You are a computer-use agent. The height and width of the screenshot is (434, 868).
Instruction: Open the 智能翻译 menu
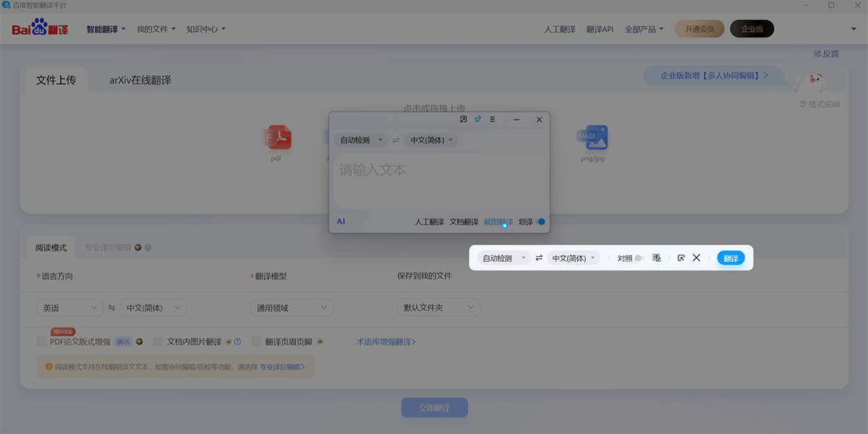[106, 30]
